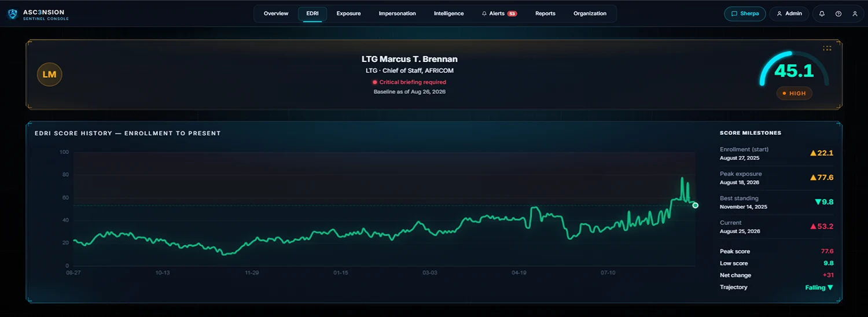Go to the Organization tab
This screenshot has width=868, height=317.
pyautogui.click(x=590, y=14)
